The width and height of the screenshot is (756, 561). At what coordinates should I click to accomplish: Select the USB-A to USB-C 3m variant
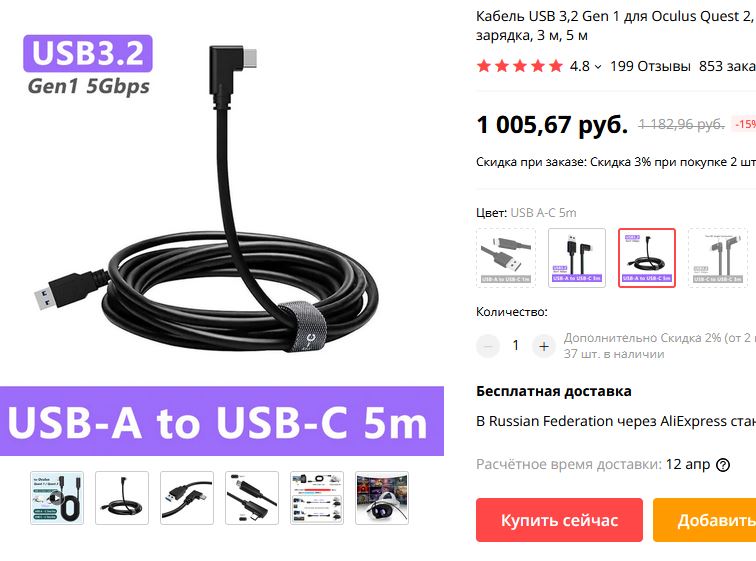tap(577, 258)
